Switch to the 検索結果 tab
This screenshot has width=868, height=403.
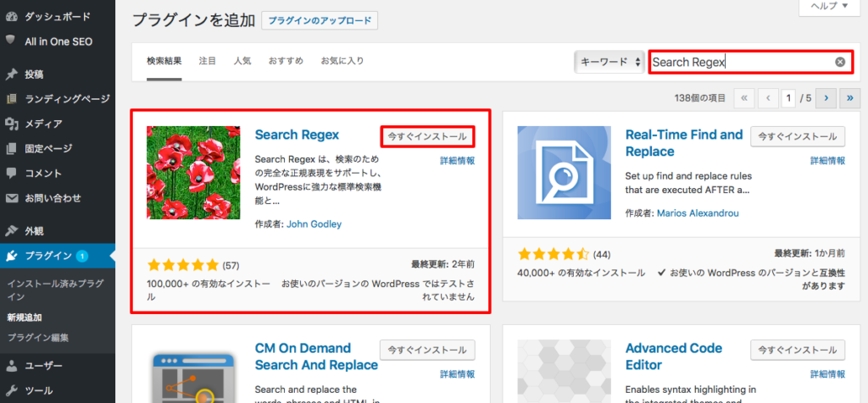164,61
